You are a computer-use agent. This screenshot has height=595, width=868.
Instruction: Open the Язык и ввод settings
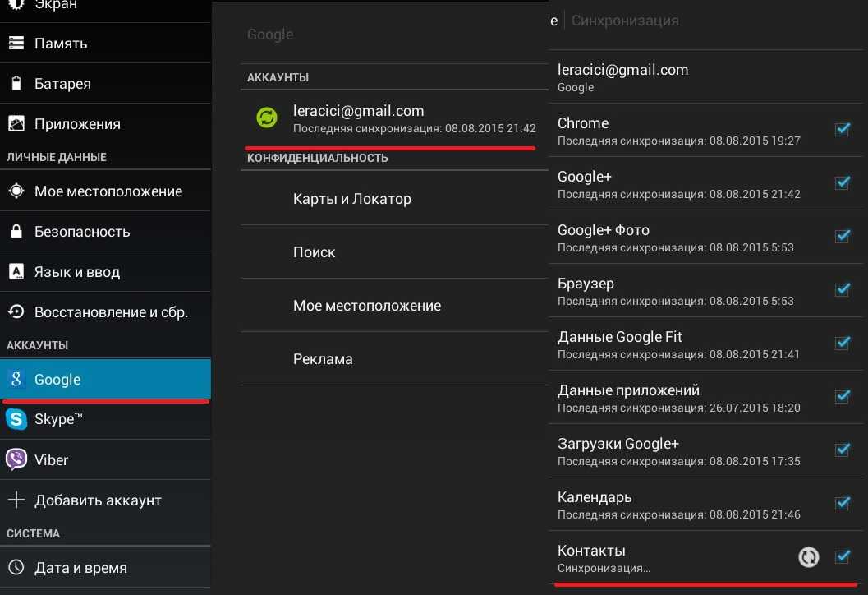(x=77, y=272)
